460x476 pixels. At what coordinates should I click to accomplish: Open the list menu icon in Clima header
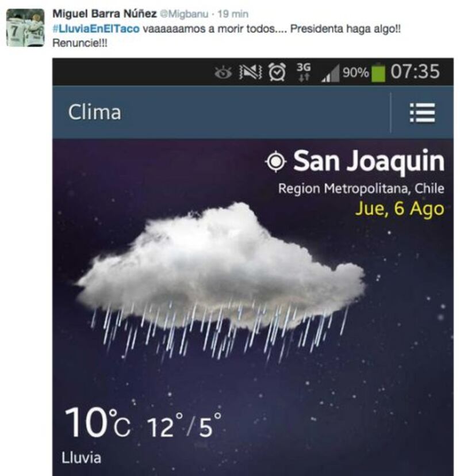coord(422,113)
